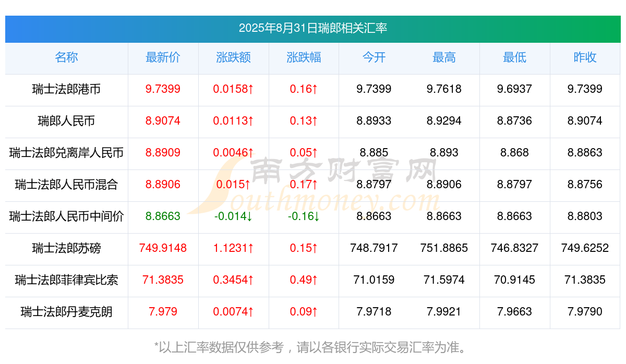Image resolution: width=626 pixels, height=364 pixels.
Task: Click change percent 0.49↑
Action: [304, 280]
